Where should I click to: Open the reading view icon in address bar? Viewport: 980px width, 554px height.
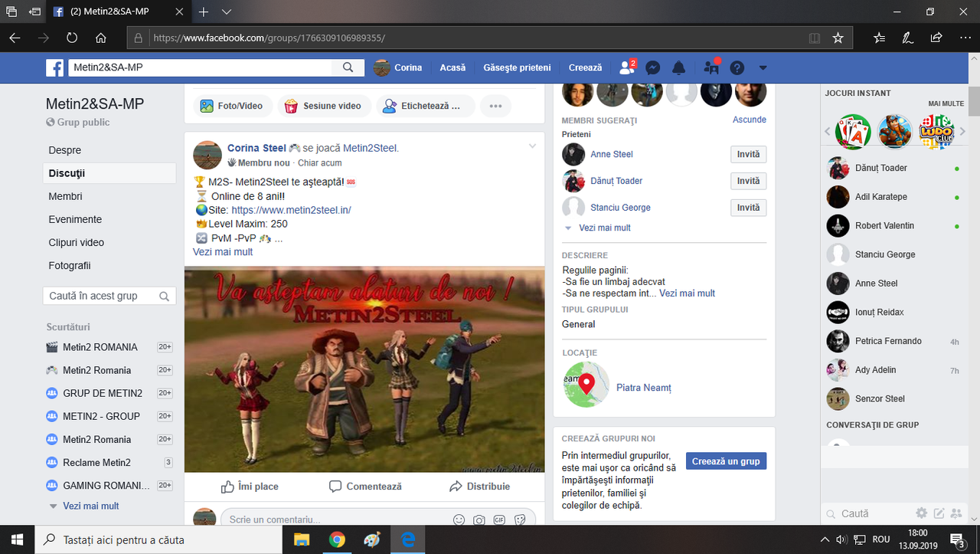click(815, 38)
